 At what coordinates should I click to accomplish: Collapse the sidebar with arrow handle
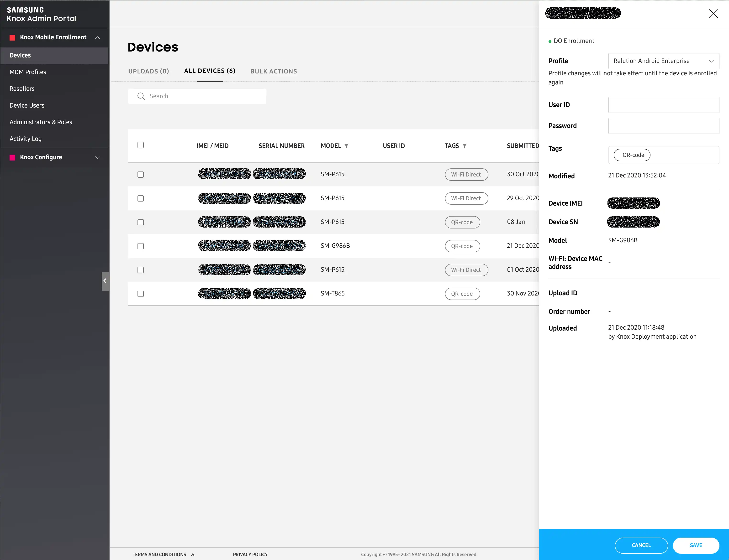[105, 281]
